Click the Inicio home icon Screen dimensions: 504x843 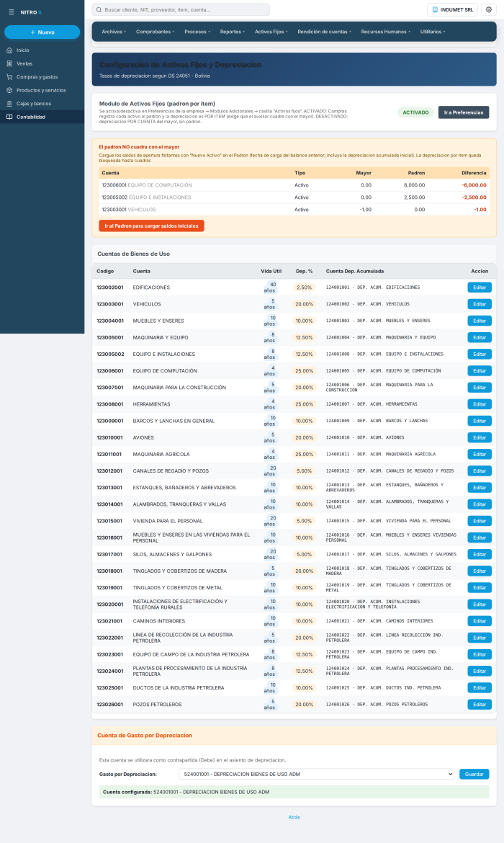coord(9,50)
